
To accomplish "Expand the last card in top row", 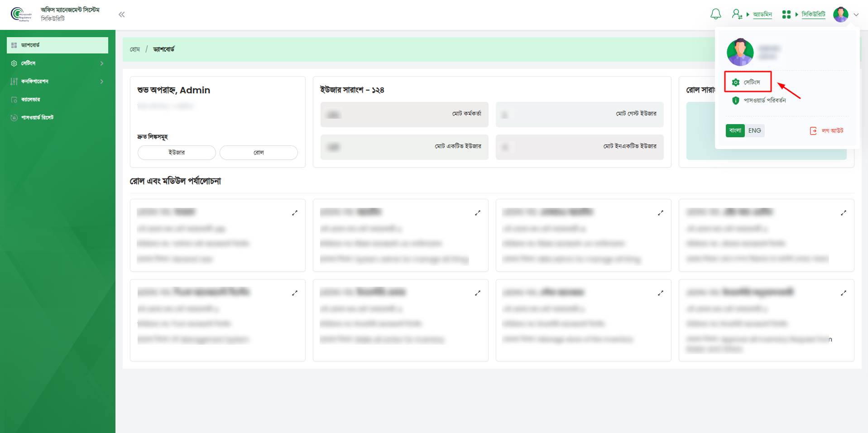I will [843, 213].
